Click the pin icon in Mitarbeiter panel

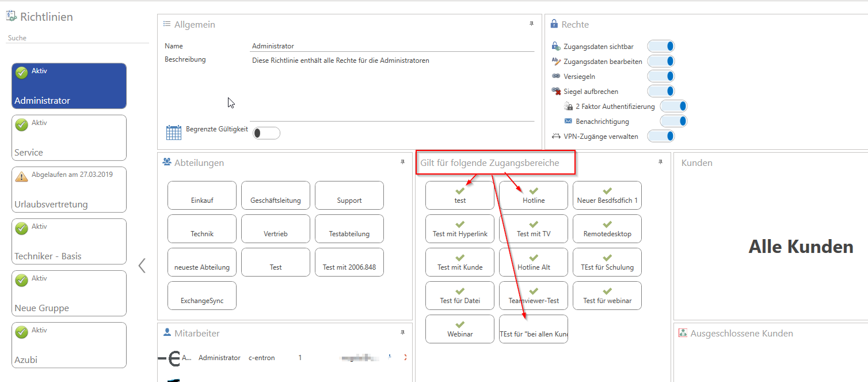pyautogui.click(x=402, y=332)
